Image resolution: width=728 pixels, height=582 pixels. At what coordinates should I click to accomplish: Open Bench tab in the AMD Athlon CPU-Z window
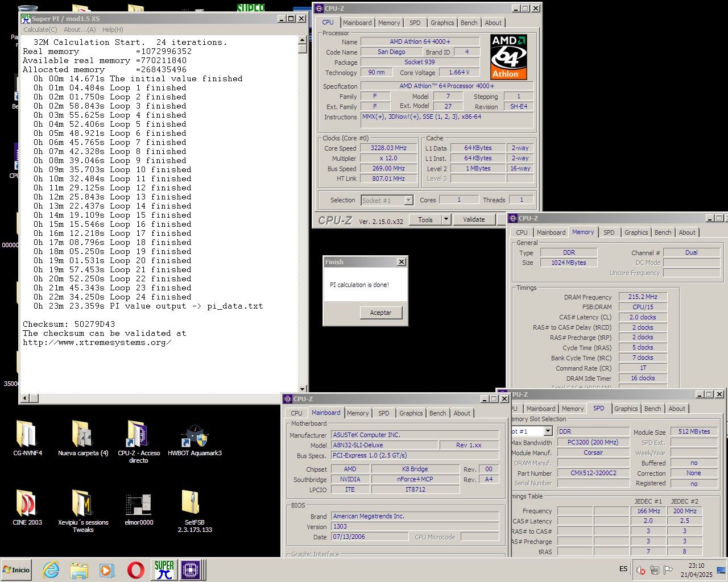pos(469,23)
